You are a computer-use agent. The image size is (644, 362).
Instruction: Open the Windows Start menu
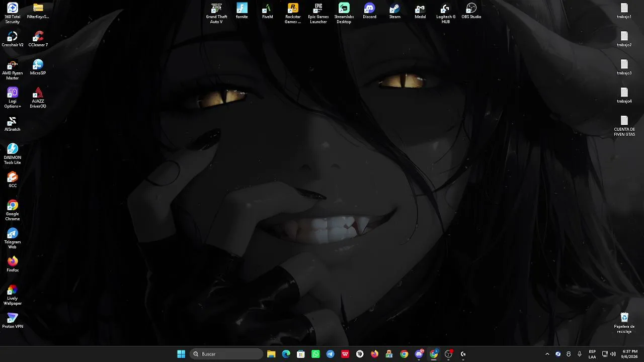click(x=181, y=354)
